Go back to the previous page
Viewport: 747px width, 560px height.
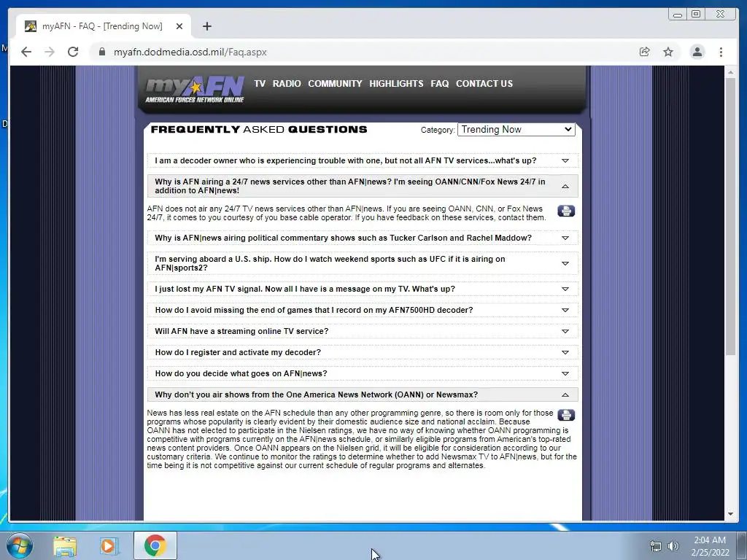[x=26, y=52]
